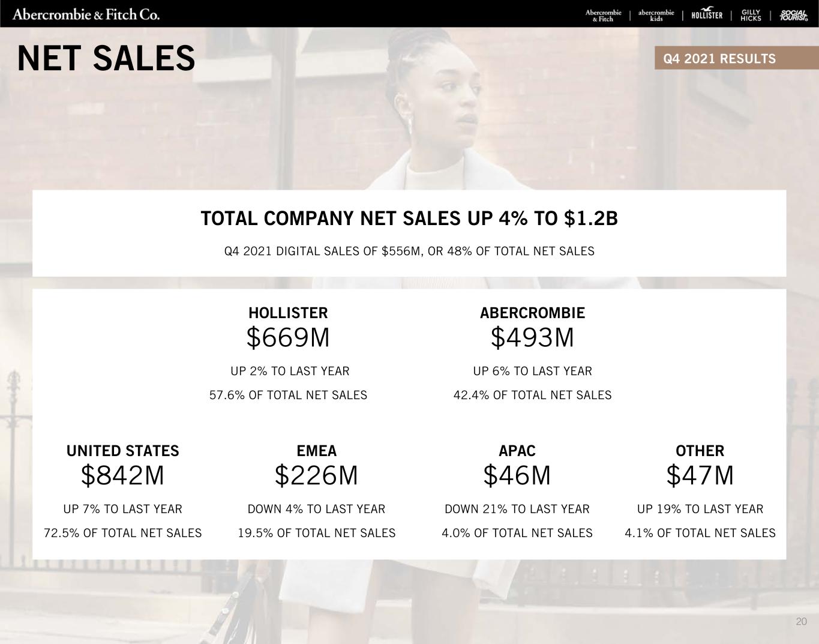
Task: Click the APAC $46M amount
Action: (x=517, y=476)
